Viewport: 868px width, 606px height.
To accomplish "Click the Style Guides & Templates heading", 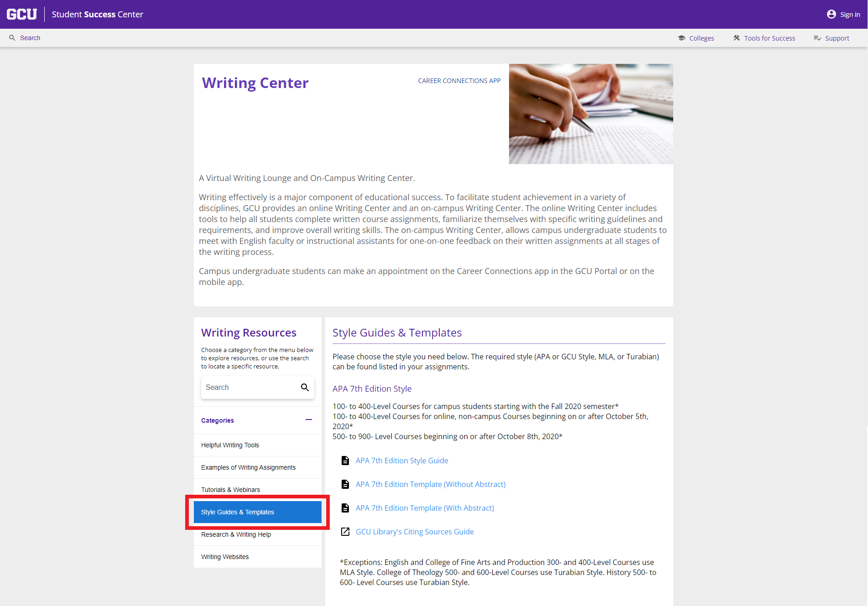I will (x=397, y=333).
